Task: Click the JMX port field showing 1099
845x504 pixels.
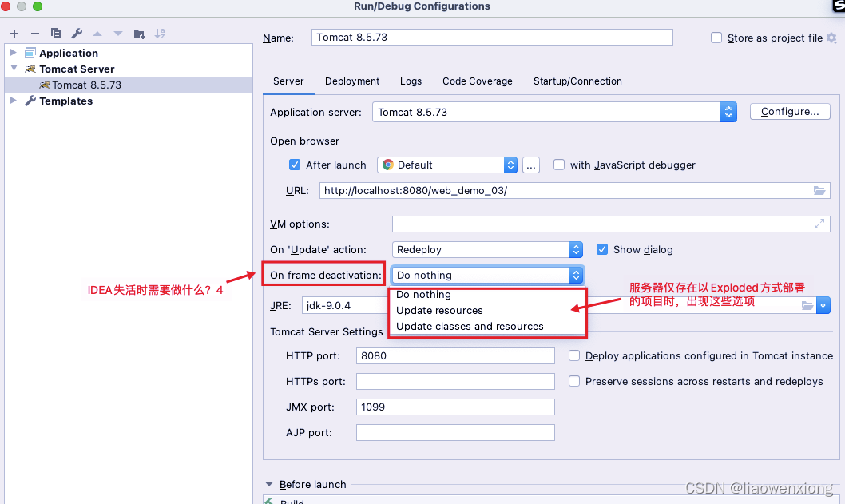Action: pos(455,407)
